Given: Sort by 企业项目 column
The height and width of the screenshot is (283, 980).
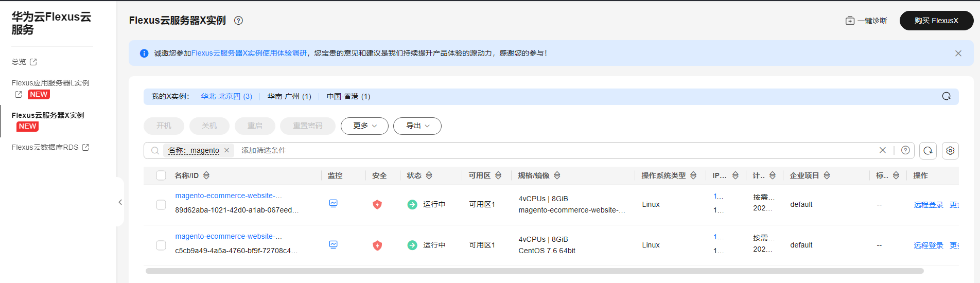Looking at the screenshot, I should [x=827, y=175].
